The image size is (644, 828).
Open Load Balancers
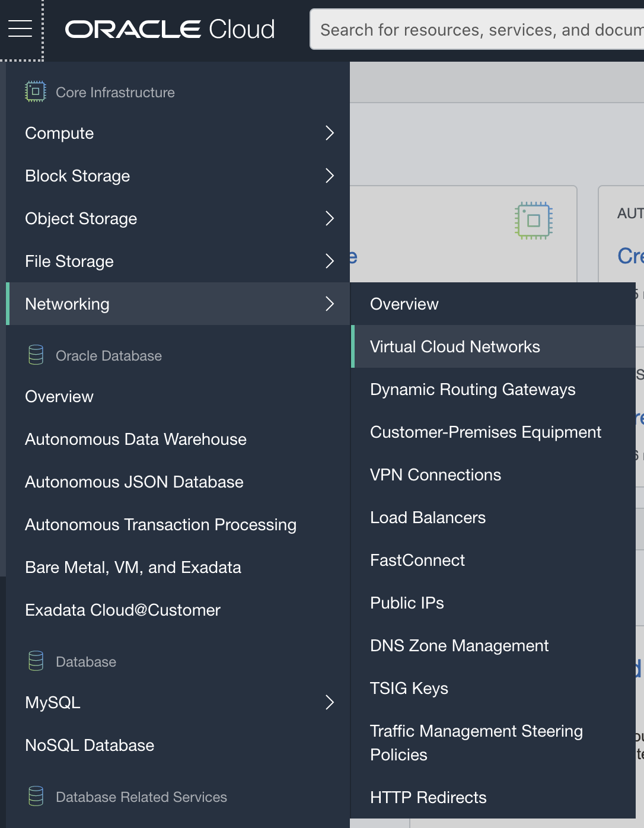(x=493, y=517)
